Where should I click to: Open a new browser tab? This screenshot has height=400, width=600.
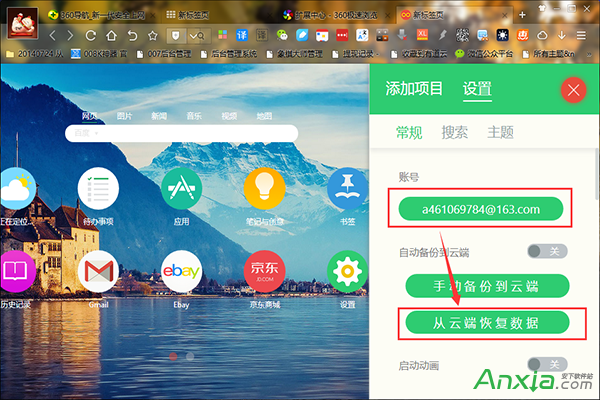click(522, 15)
